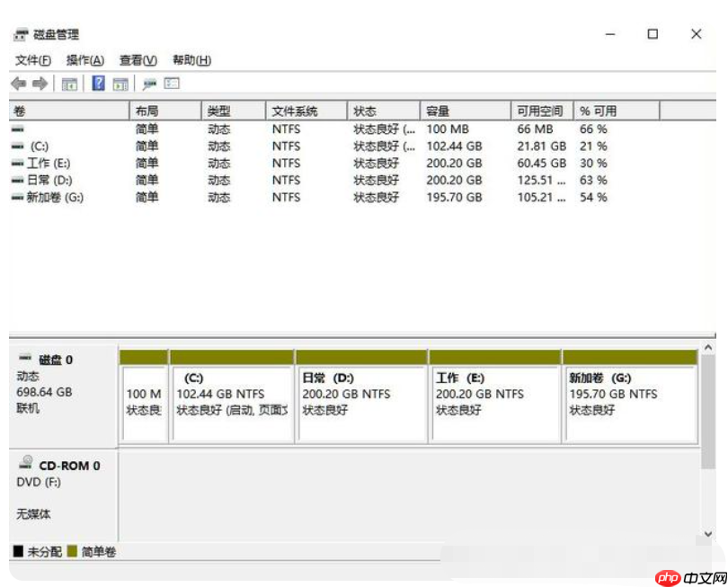Click the Back arrow toolbar icon

coord(18,84)
